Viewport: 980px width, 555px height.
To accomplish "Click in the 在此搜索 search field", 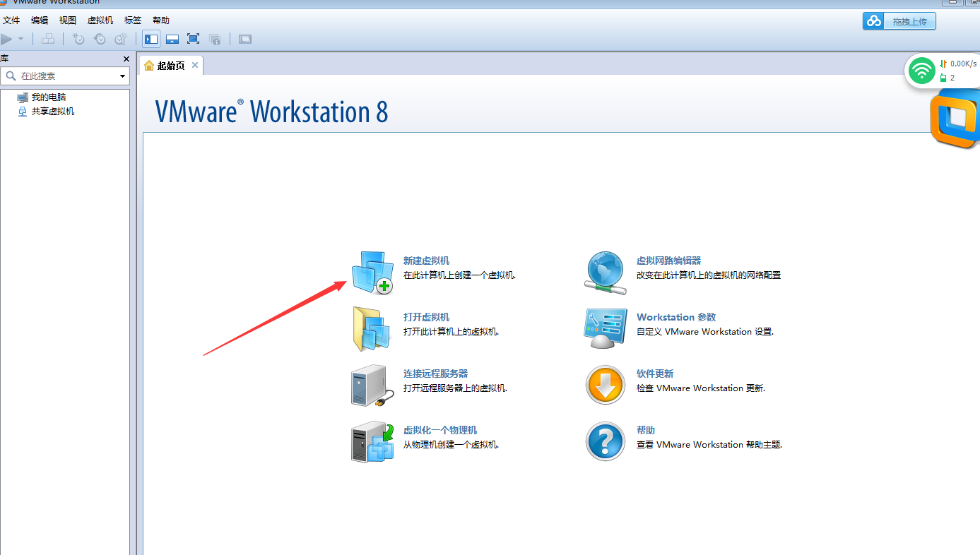I will tap(65, 76).
